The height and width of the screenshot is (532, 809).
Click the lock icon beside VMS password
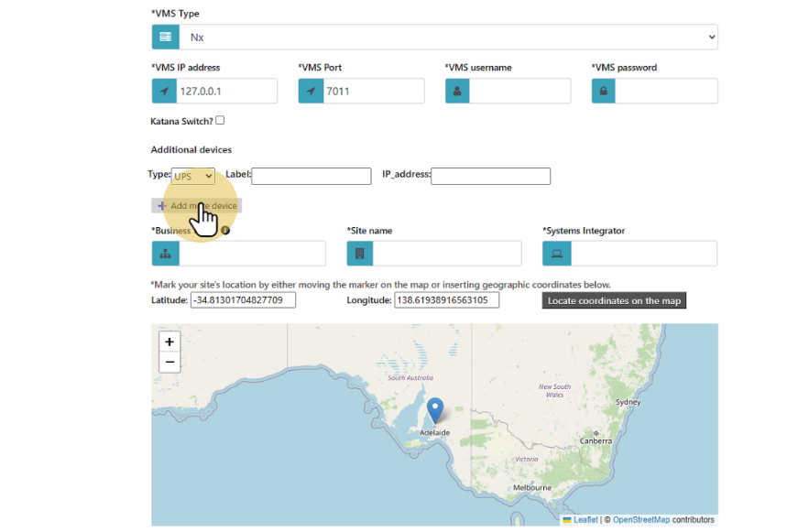(x=604, y=92)
